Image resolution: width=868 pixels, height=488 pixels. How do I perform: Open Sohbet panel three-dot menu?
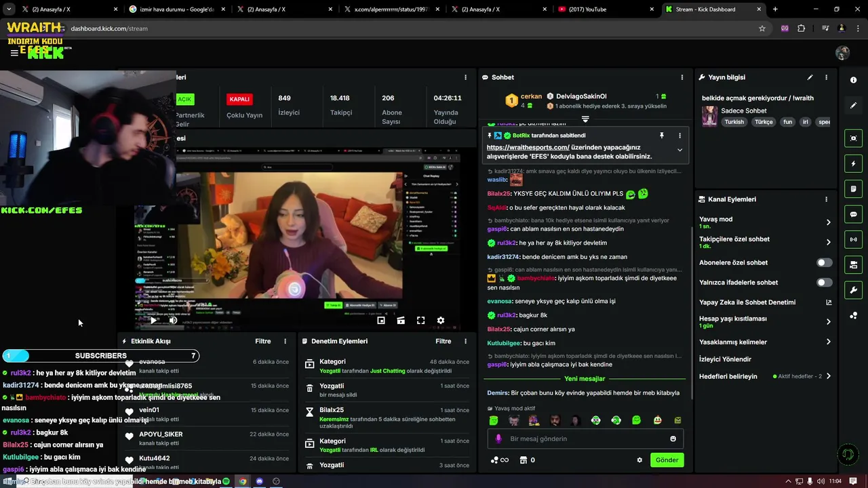click(682, 77)
